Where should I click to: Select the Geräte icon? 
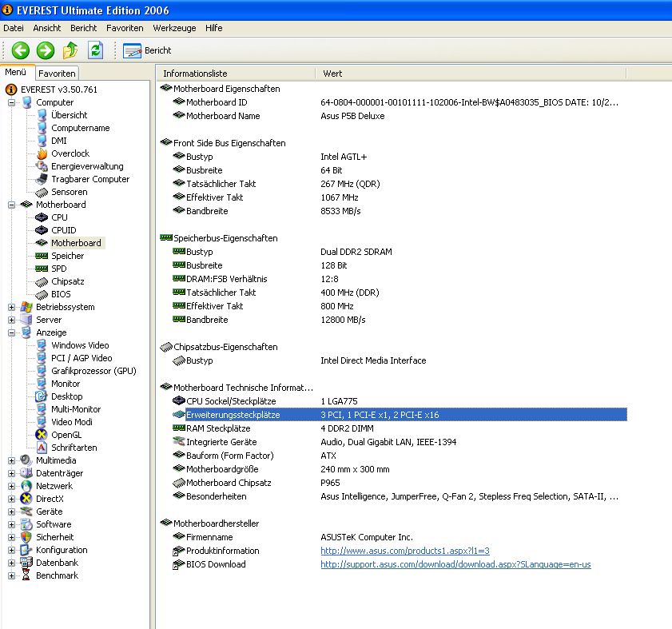point(26,512)
